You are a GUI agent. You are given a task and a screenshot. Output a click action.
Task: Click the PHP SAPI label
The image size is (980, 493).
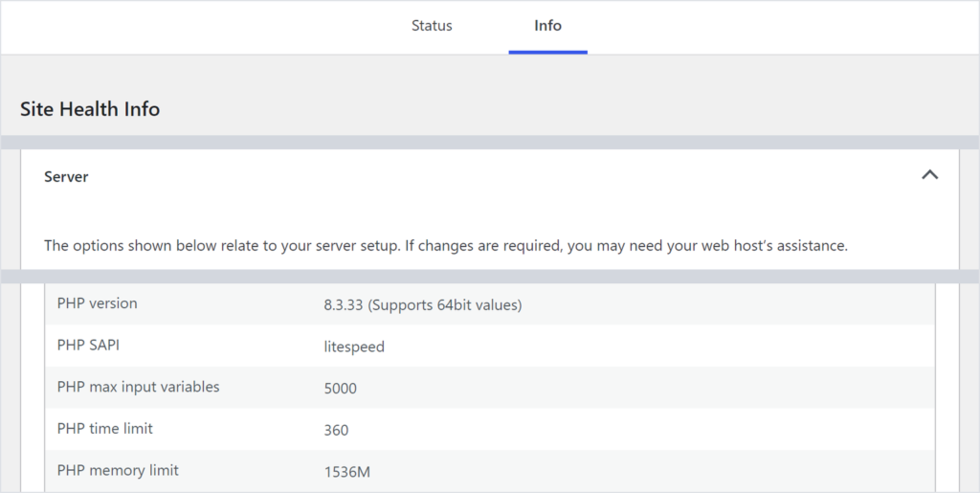(x=88, y=345)
